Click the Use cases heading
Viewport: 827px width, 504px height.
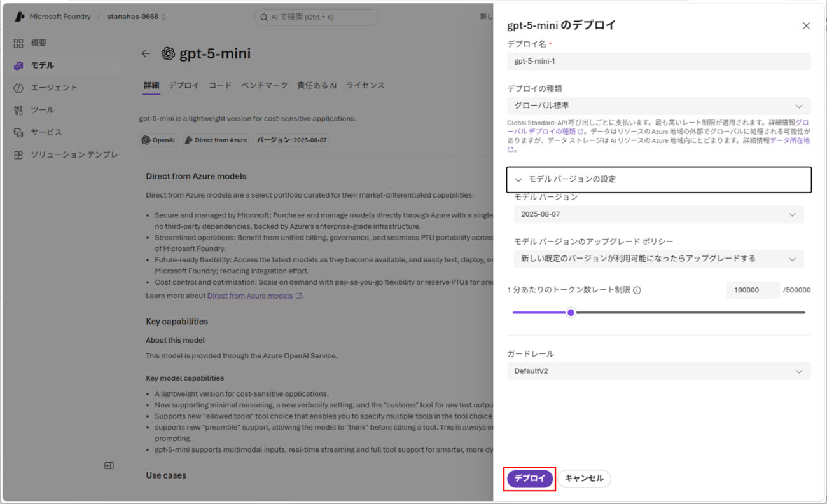[166, 475]
